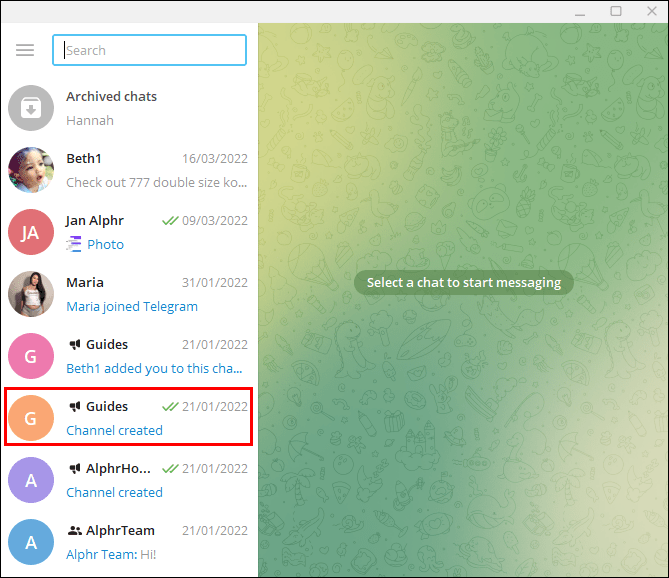The width and height of the screenshot is (669, 578).
Task: Click group people icon beside AlphrTeam
Action: (x=75, y=531)
